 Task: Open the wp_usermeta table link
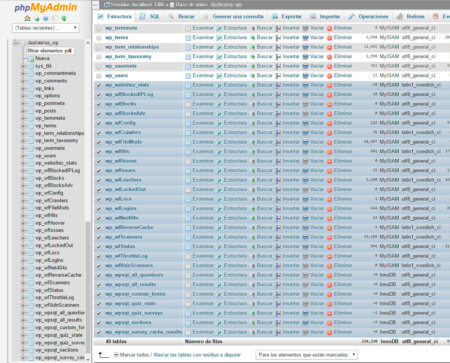click(121, 66)
